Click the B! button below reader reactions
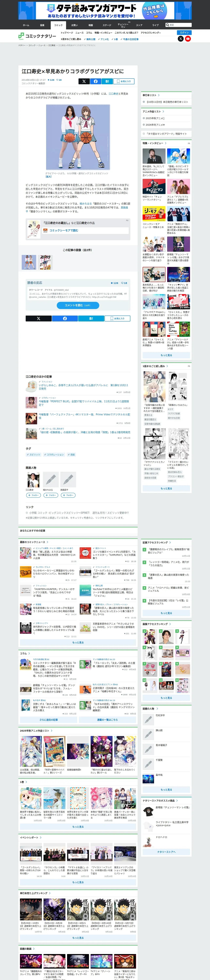 pos(91,318)
